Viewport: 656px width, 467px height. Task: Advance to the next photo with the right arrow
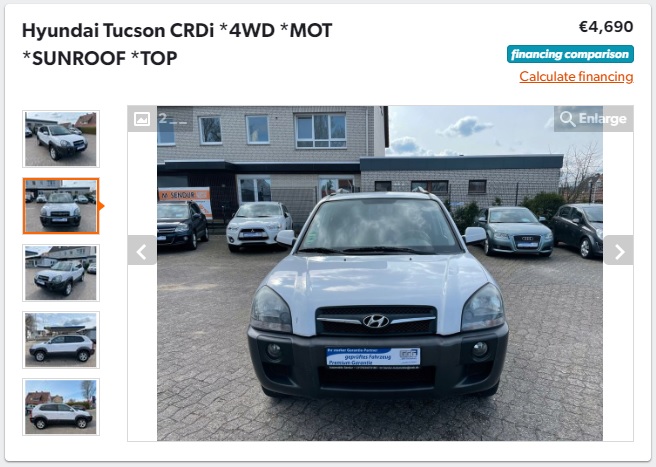pyautogui.click(x=618, y=250)
